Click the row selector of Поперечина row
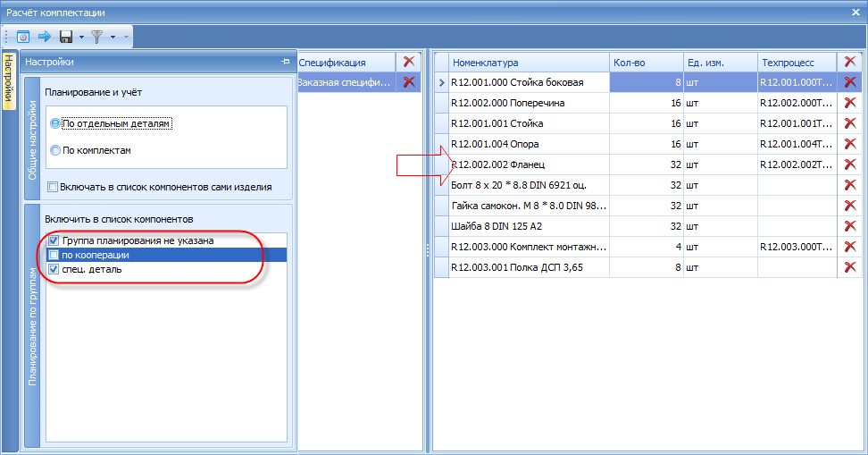Image resolution: width=868 pixels, height=455 pixels. [x=441, y=103]
